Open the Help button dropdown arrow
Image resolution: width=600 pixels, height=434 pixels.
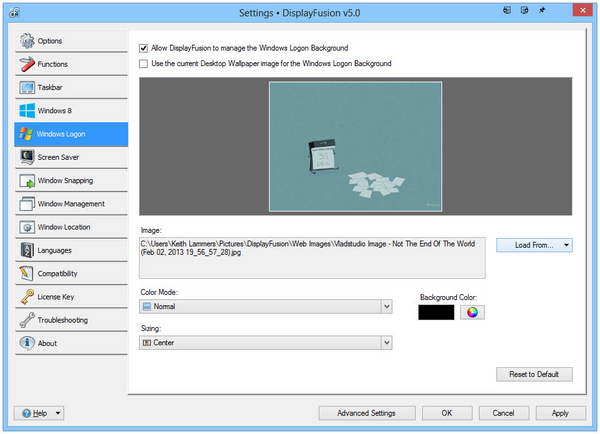click(58, 413)
